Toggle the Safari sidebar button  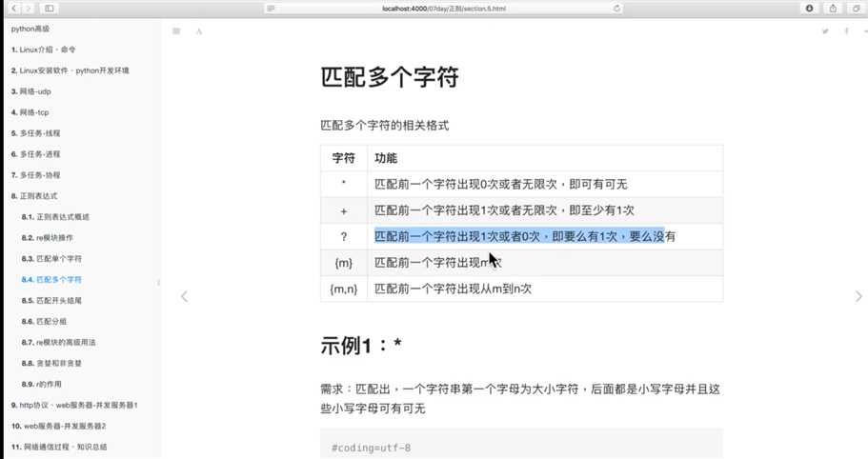click(x=50, y=9)
